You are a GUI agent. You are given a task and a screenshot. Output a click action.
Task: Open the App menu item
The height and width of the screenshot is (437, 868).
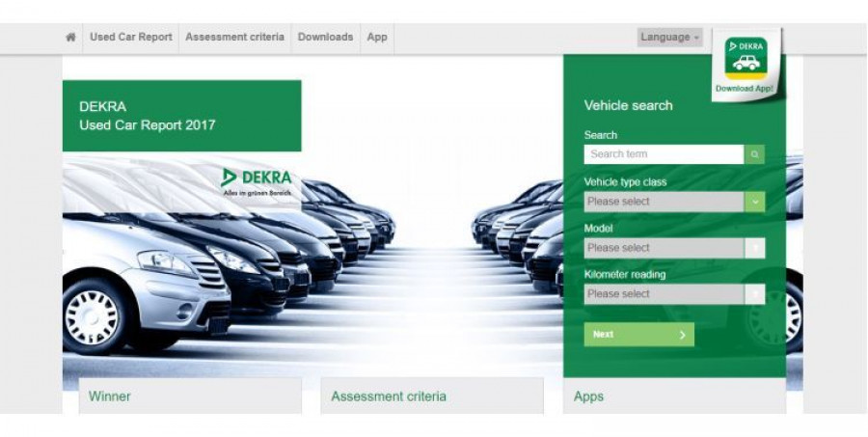(377, 37)
